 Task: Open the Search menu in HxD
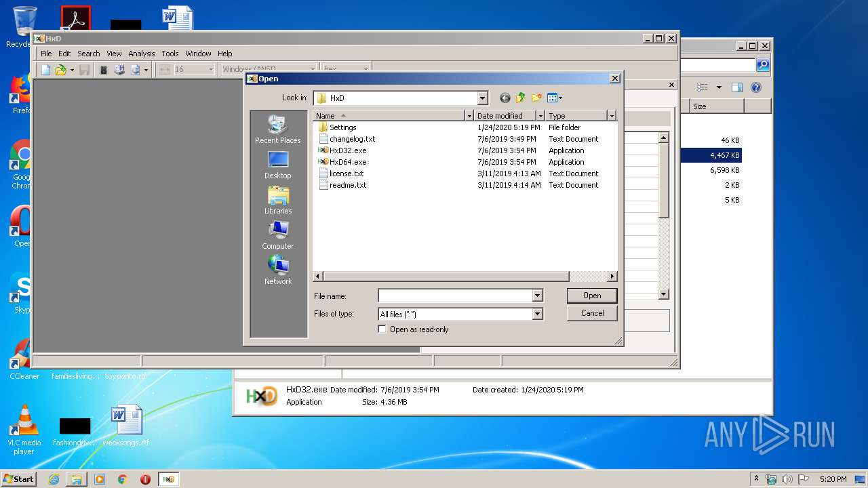(x=89, y=54)
